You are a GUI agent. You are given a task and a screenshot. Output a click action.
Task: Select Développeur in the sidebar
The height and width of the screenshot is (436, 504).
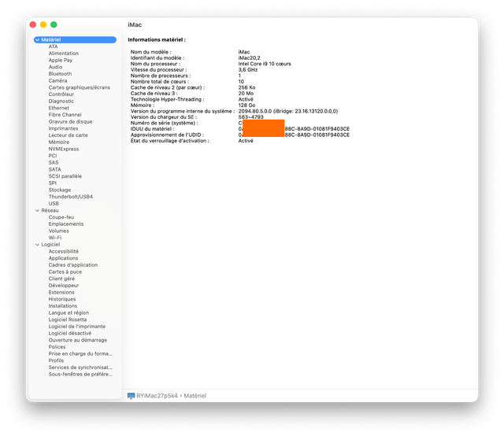(x=64, y=286)
